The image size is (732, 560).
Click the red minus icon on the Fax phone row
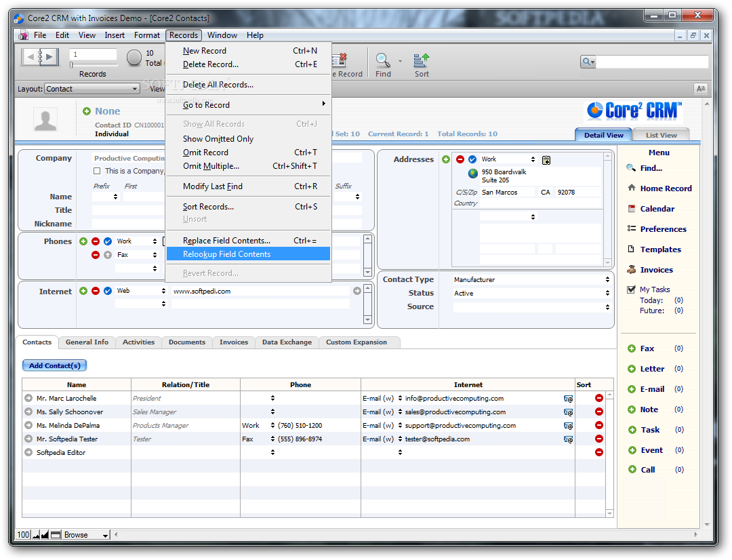[x=96, y=254]
